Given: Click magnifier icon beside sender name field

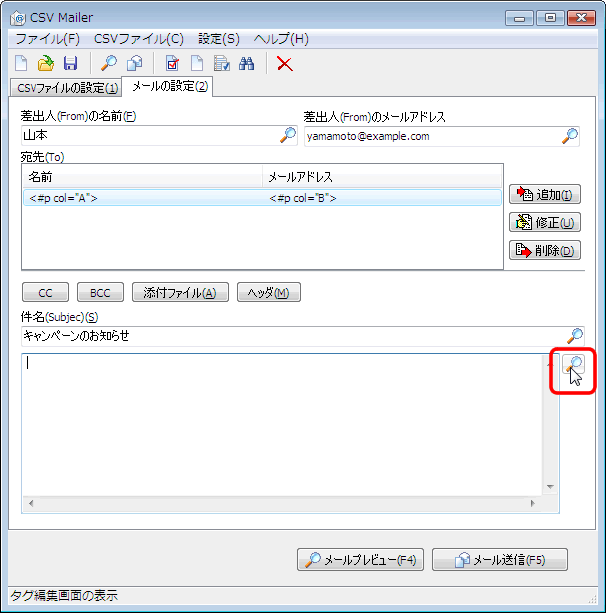Looking at the screenshot, I should point(287,136).
